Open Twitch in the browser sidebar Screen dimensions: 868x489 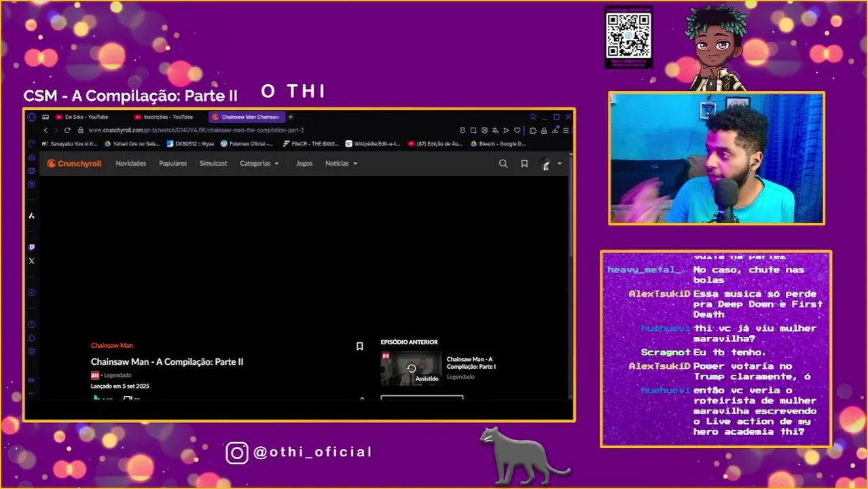(31, 247)
